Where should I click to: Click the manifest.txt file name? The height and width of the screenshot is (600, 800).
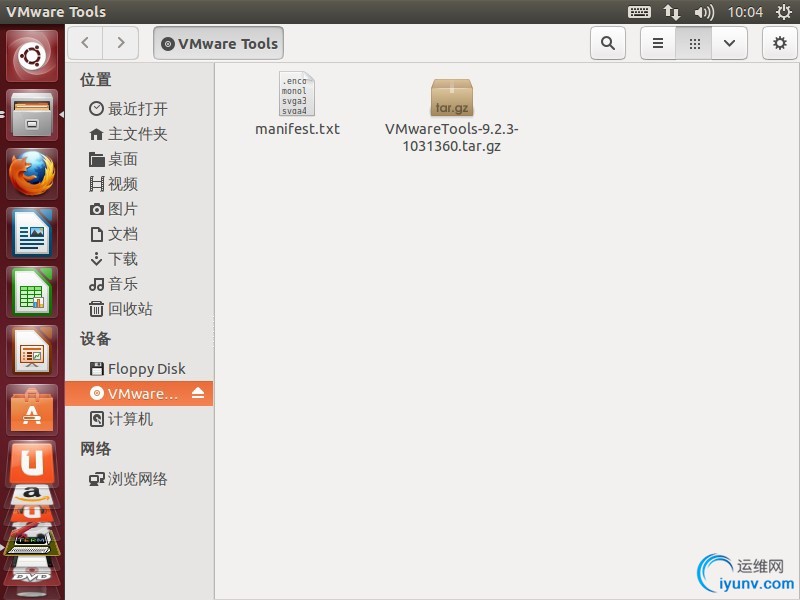(x=297, y=129)
